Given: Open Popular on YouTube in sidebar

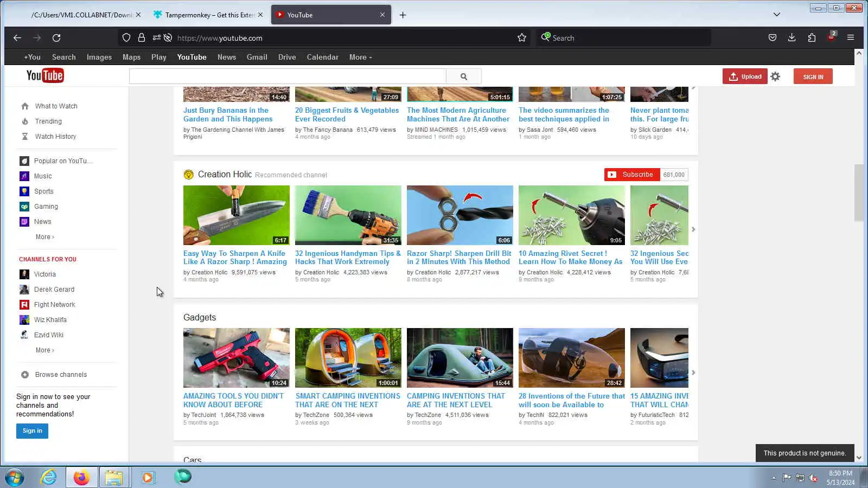Looking at the screenshot, I should [63, 161].
